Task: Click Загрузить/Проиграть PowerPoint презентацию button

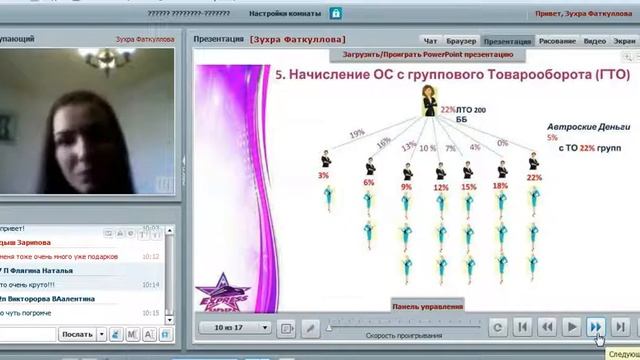Action: click(427, 55)
